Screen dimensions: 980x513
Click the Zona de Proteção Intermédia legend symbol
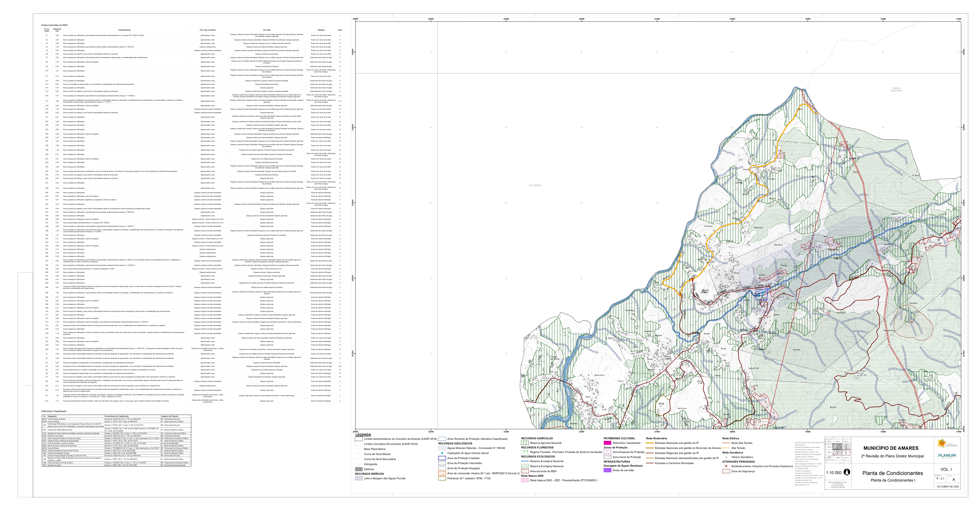tap(442, 463)
